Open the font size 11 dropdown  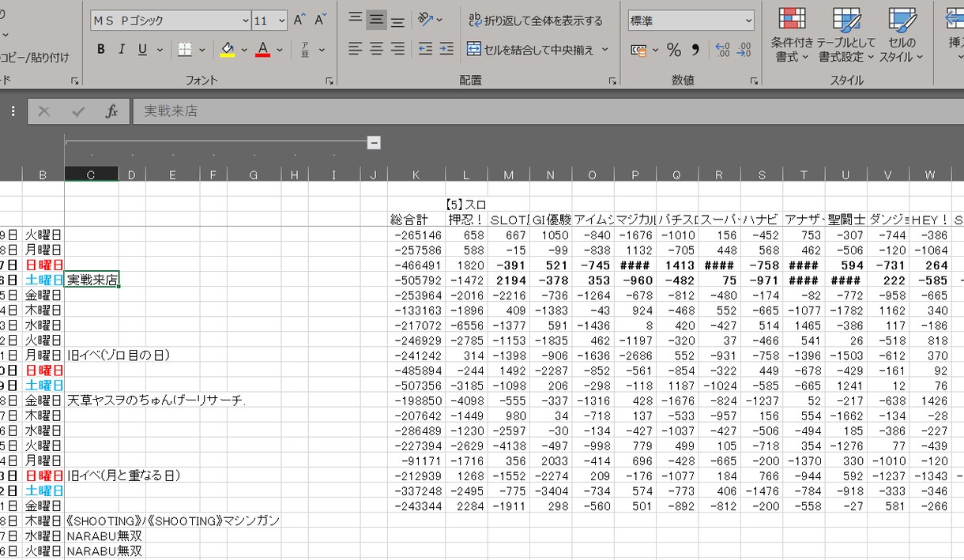pos(282,21)
